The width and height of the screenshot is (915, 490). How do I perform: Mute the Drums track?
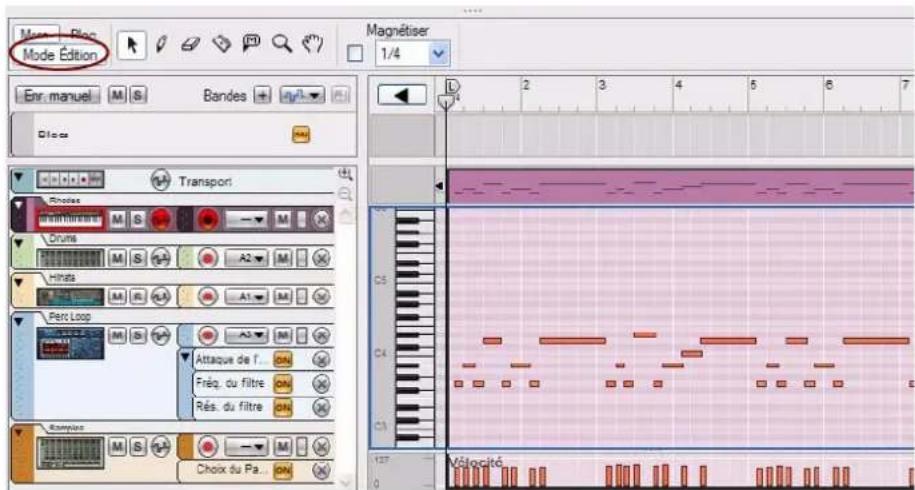click(118, 257)
